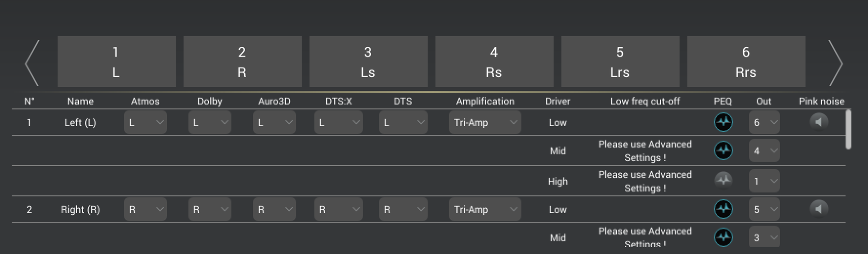Open PEQ for Left Low driver
Image resolution: width=868 pixels, height=254 pixels.
coord(723,122)
